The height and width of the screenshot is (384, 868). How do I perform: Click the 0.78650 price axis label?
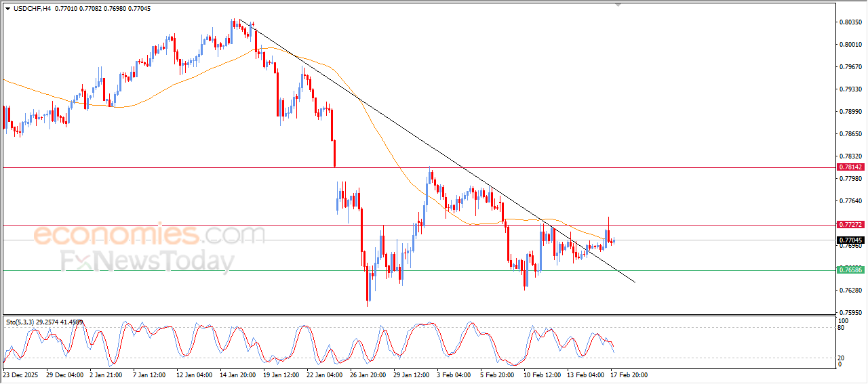click(850, 134)
